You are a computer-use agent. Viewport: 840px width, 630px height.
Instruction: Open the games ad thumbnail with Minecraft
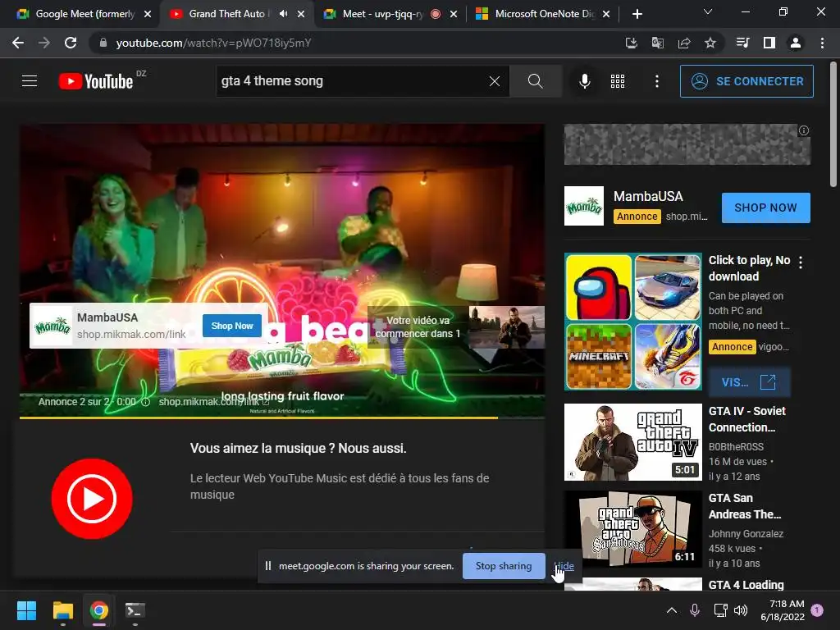(x=632, y=322)
